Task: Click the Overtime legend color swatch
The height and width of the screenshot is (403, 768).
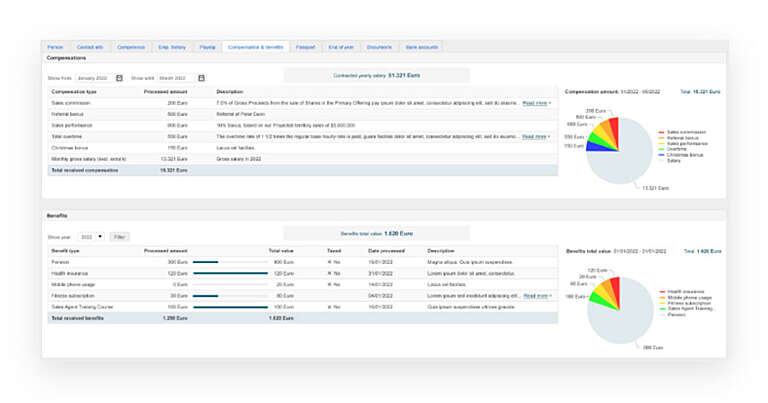Action: point(661,149)
